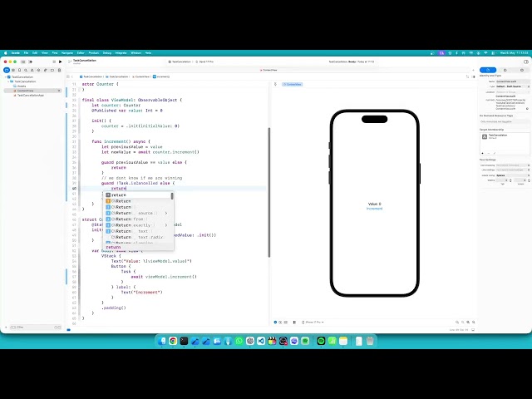
Task: Click the Tab width stepper
Action: 510,180
